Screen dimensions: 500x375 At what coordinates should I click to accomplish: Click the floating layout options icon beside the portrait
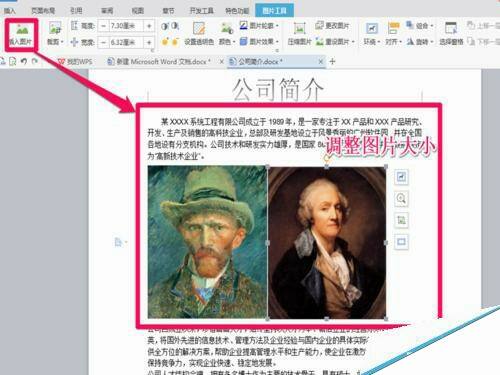(401, 177)
